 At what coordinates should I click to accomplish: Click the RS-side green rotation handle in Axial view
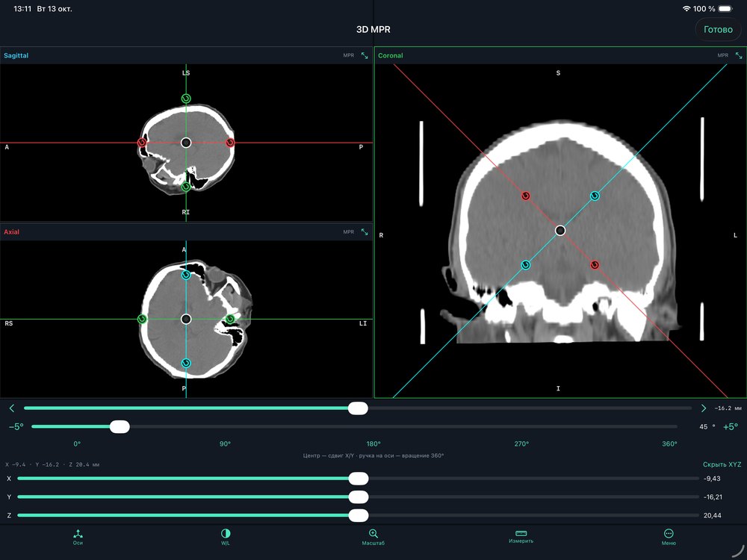pyautogui.click(x=141, y=319)
